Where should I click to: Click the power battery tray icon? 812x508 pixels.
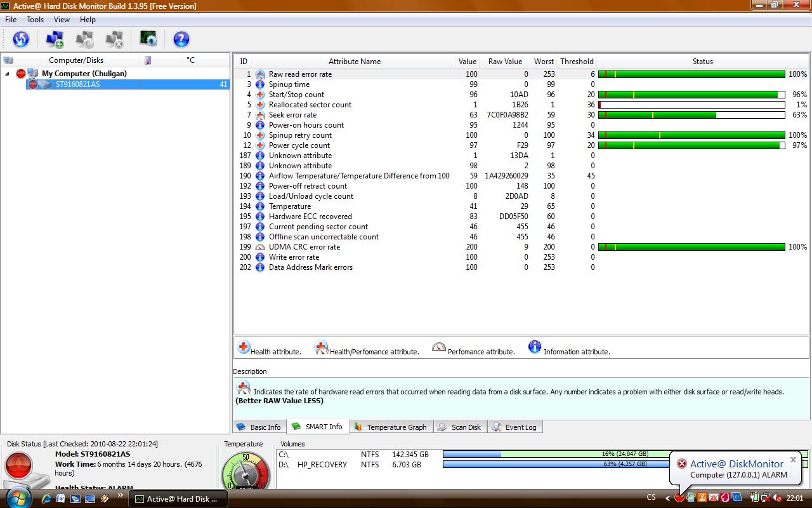pos(754,498)
